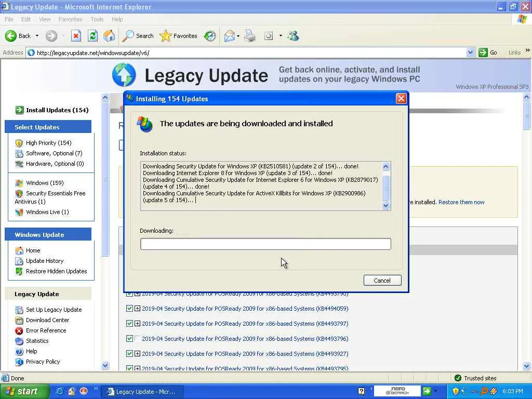This screenshot has width=532, height=399.
Task: Print the page with the printer icon
Action: (x=250, y=36)
